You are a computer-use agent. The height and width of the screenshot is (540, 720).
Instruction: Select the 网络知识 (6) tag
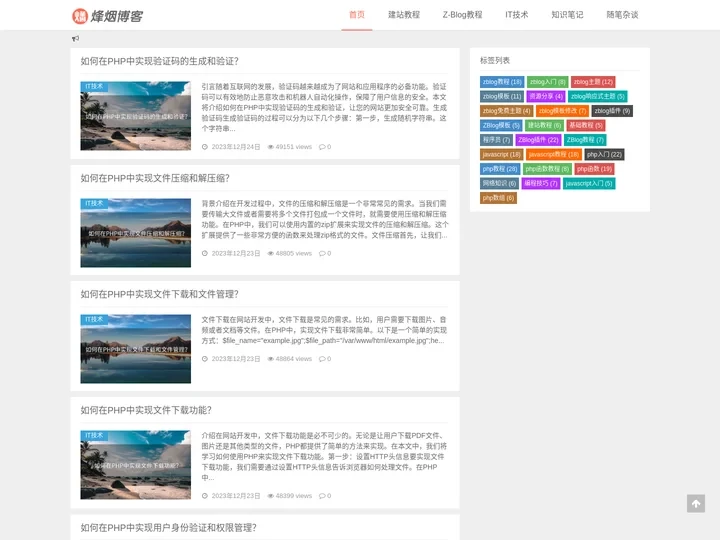(499, 183)
